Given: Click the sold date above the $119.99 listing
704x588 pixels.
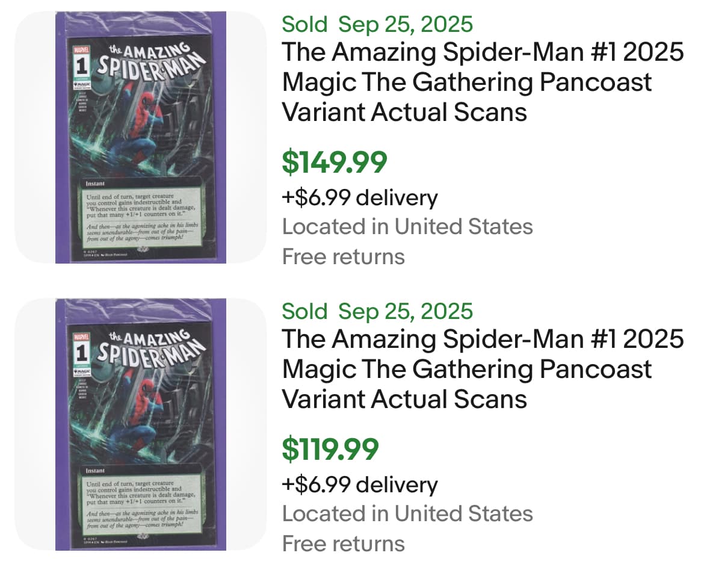Looking at the screenshot, I should 377,311.
